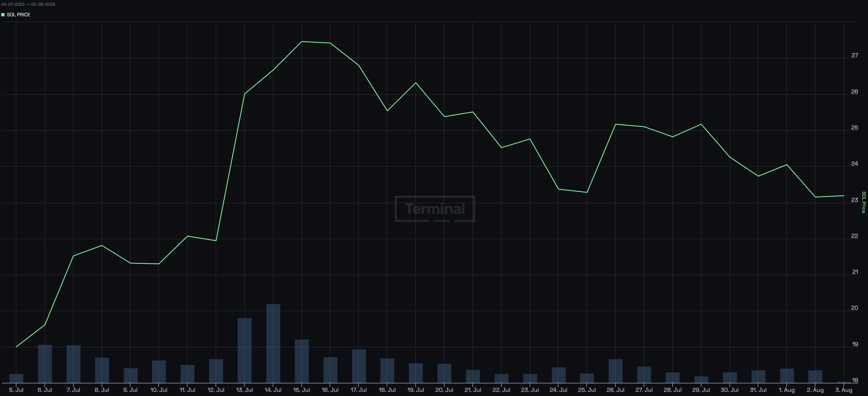Viewport: 868px width, 396px height.
Task: Click the price line peak at 15. Jul
Action: point(302,41)
